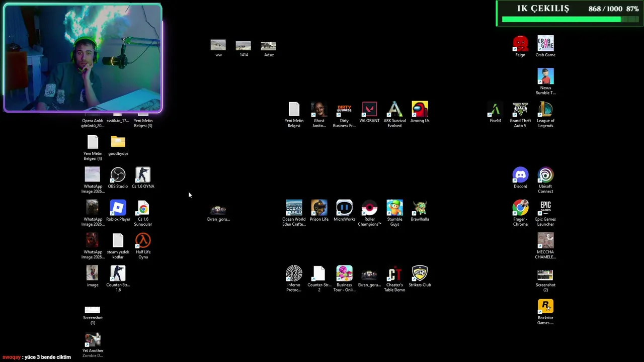This screenshot has height=362, width=644.
Task: Click the Grand Theft Auto V icon
Action: coord(520,110)
